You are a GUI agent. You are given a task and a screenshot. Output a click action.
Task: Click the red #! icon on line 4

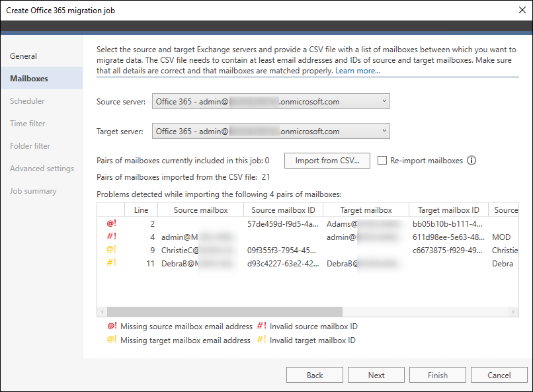(112, 236)
